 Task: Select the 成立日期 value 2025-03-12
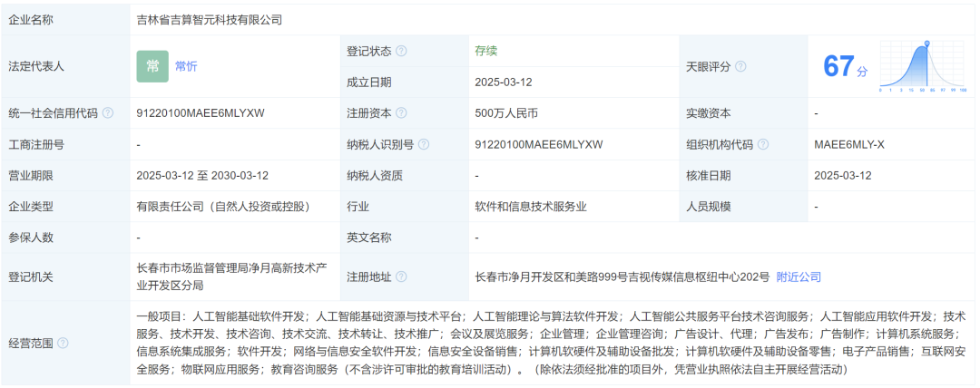click(504, 82)
